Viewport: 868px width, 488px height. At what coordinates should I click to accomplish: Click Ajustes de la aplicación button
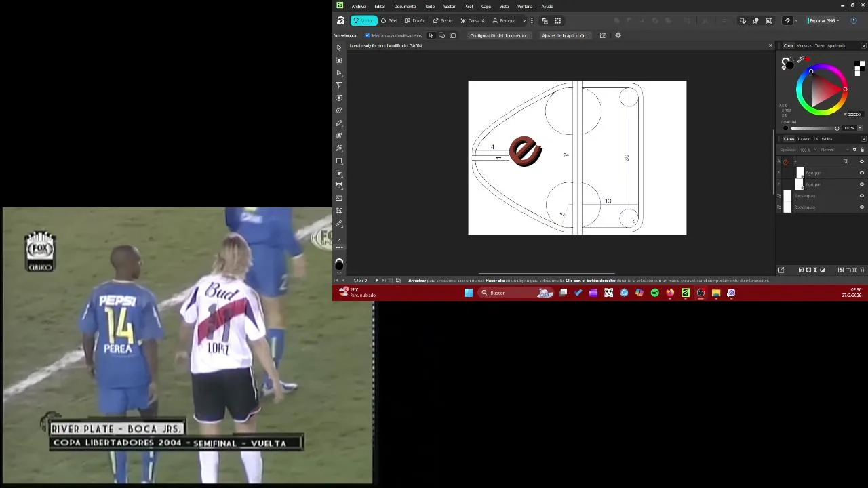[x=566, y=35]
